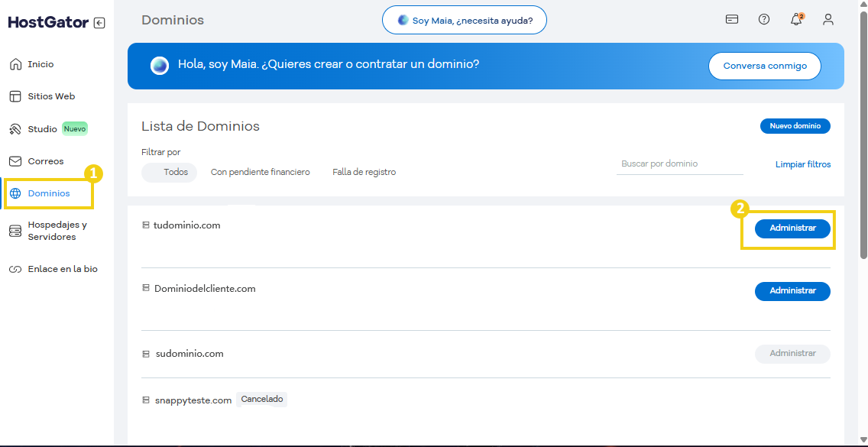The height and width of the screenshot is (447, 868).
Task: Click server icon beside tudominio.com
Action: click(x=146, y=225)
